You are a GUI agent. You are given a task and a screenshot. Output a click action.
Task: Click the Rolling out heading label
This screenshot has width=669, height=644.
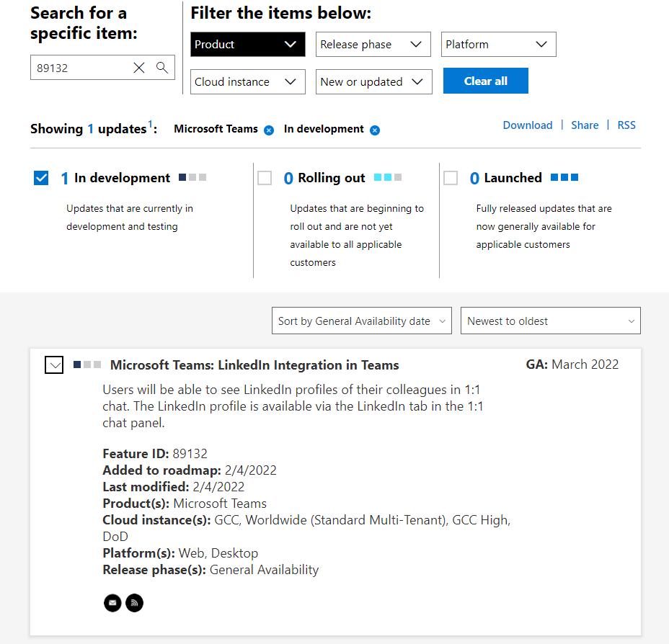[x=332, y=178]
